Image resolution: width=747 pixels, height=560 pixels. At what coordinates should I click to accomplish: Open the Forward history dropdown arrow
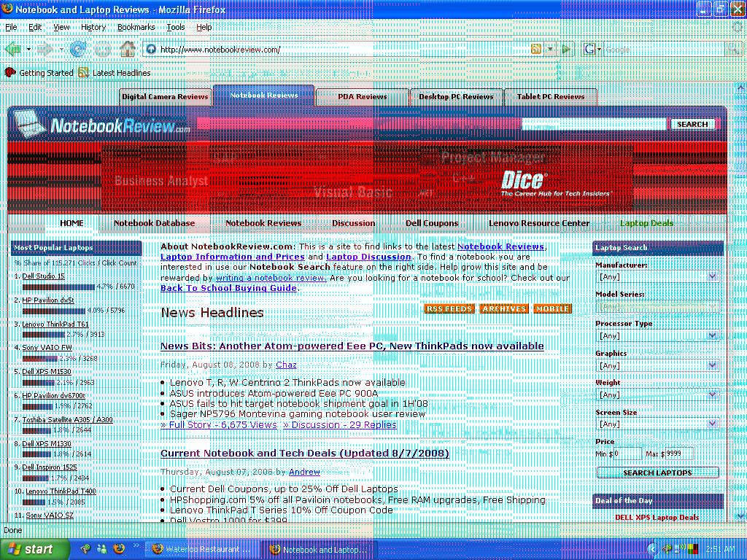pyautogui.click(x=61, y=49)
